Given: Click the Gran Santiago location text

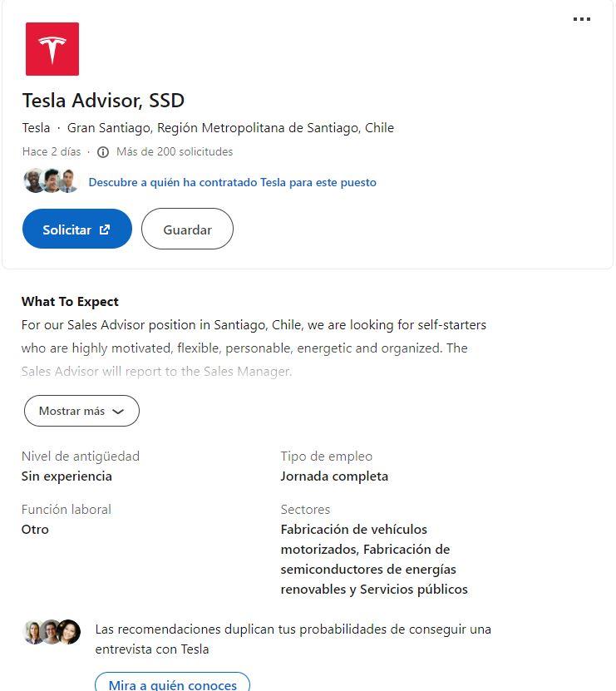Looking at the screenshot, I should [x=230, y=128].
